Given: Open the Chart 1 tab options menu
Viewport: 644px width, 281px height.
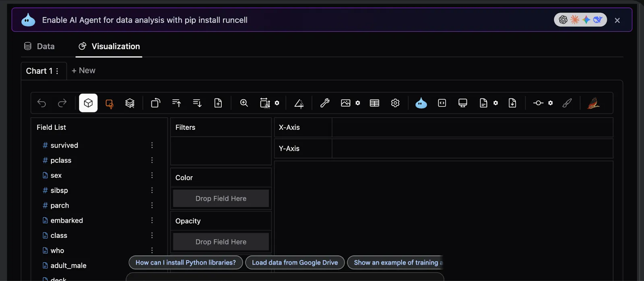Looking at the screenshot, I should coord(57,71).
